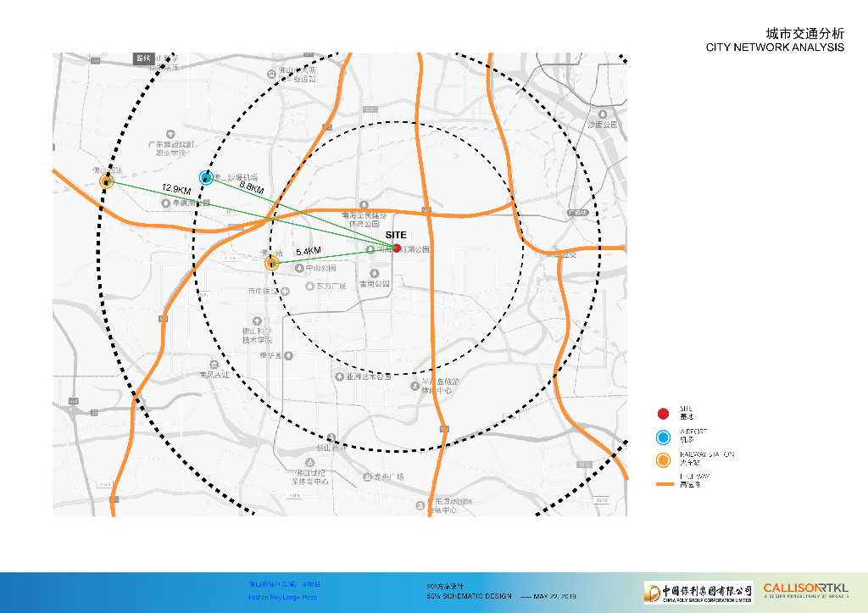Click the shopping icon beside 东方广场
The width and height of the screenshot is (868, 613).
click(x=310, y=287)
